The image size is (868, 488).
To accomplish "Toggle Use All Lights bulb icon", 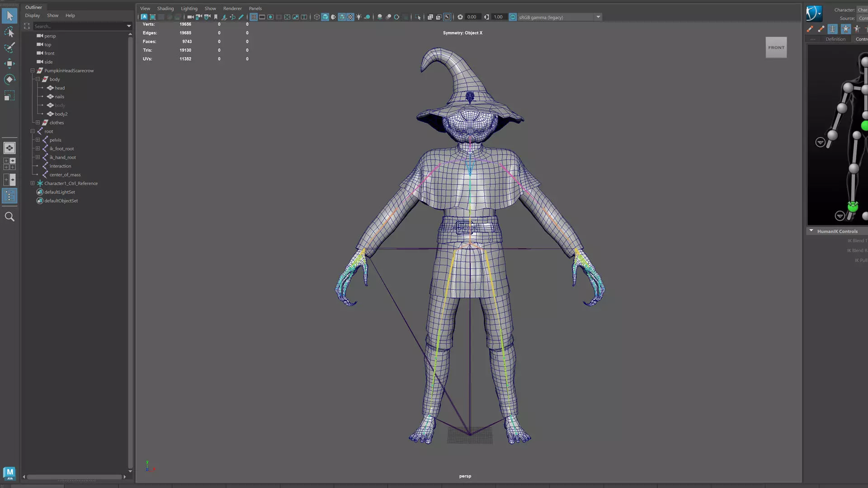I will (x=359, y=17).
